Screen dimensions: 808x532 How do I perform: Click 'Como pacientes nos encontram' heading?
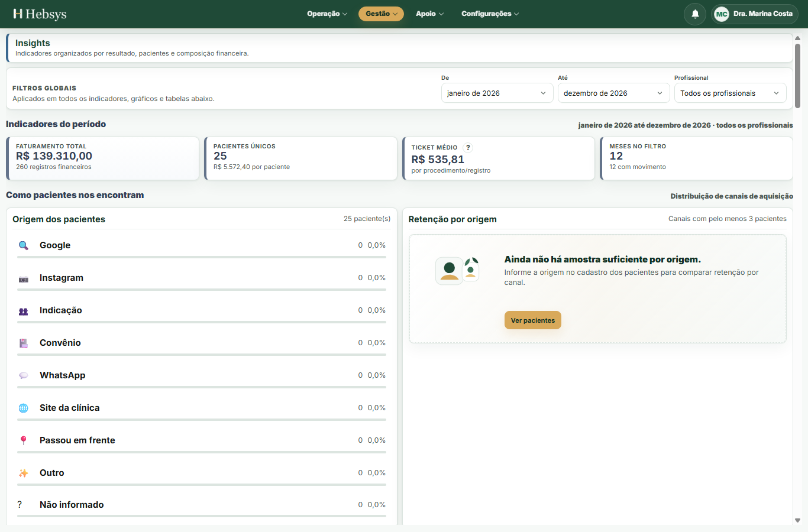[x=75, y=195]
